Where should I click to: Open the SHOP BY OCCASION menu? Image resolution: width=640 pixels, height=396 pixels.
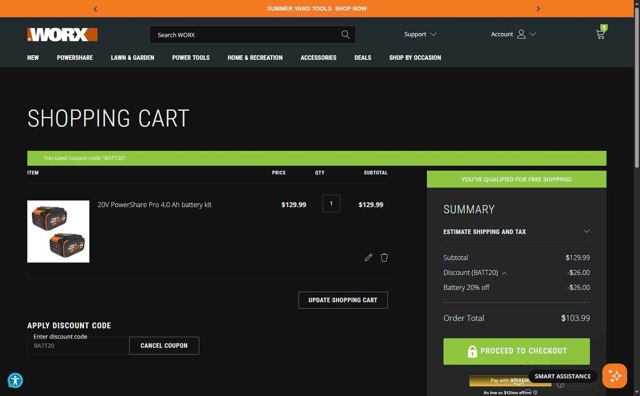tap(415, 58)
